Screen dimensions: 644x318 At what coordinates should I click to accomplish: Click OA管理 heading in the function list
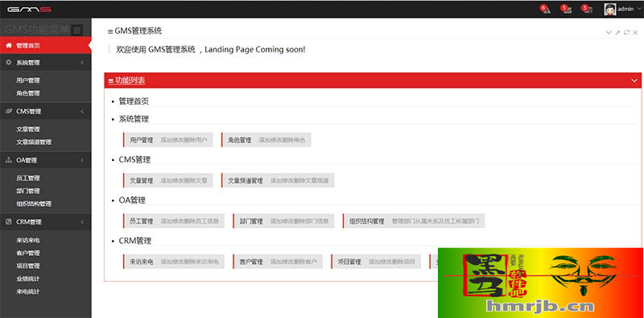point(132,200)
